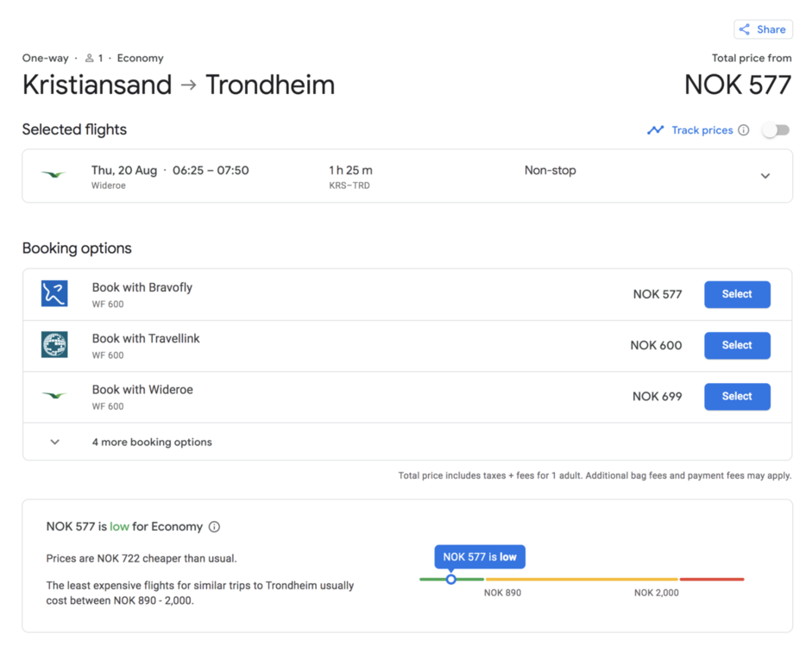The image size is (812, 647).
Task: Expand the selected Wideroe flight details
Action: 765,176
